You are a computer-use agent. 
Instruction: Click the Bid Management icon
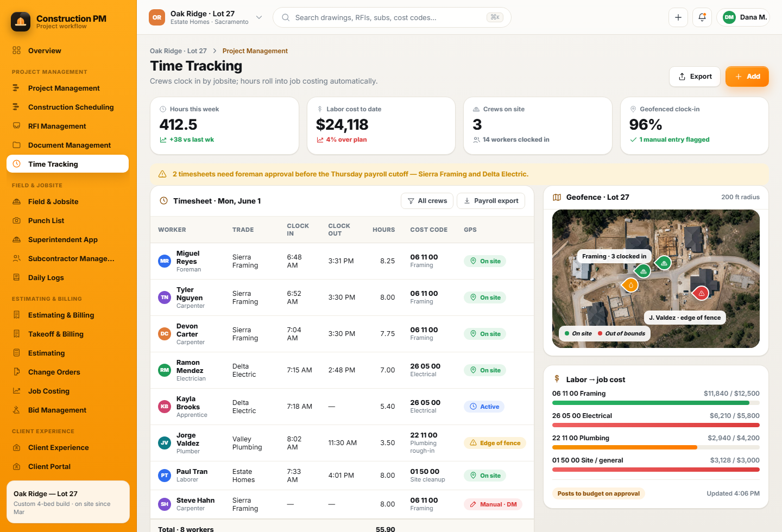(x=16, y=410)
